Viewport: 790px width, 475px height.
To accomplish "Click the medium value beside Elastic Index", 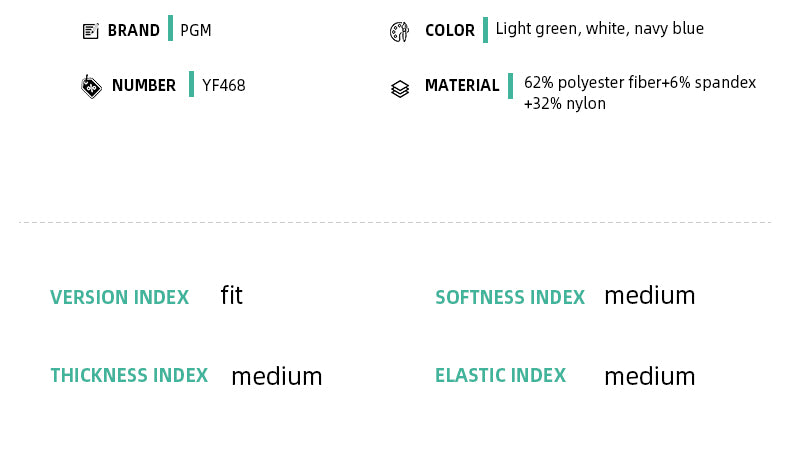I will click(x=650, y=377).
